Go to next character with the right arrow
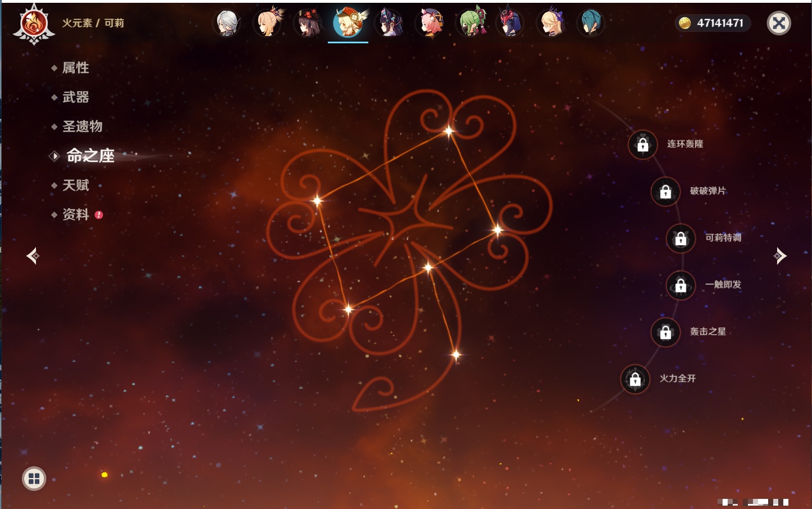The width and height of the screenshot is (812, 509). (x=779, y=256)
